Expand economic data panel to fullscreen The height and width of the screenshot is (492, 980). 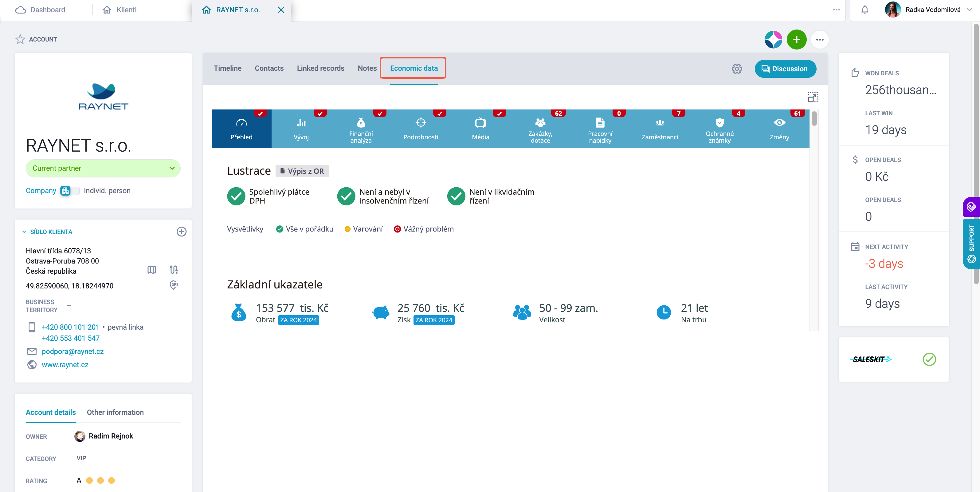click(813, 97)
